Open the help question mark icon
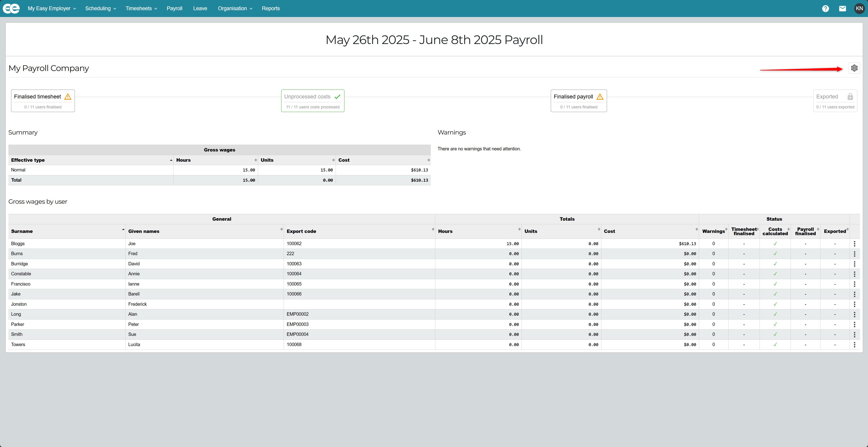The height and width of the screenshot is (447, 868). 825,8
